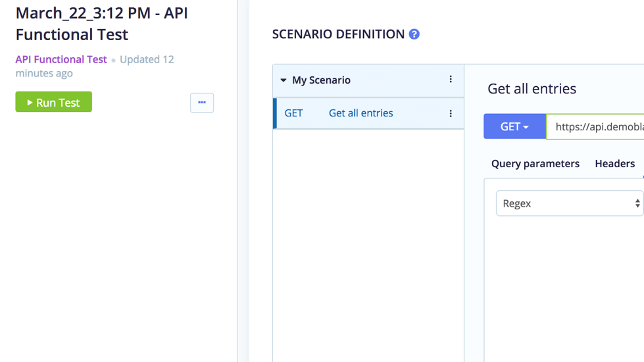Image resolution: width=644 pixels, height=362 pixels.
Task: Click into the request URL field
Action: click(x=595, y=126)
